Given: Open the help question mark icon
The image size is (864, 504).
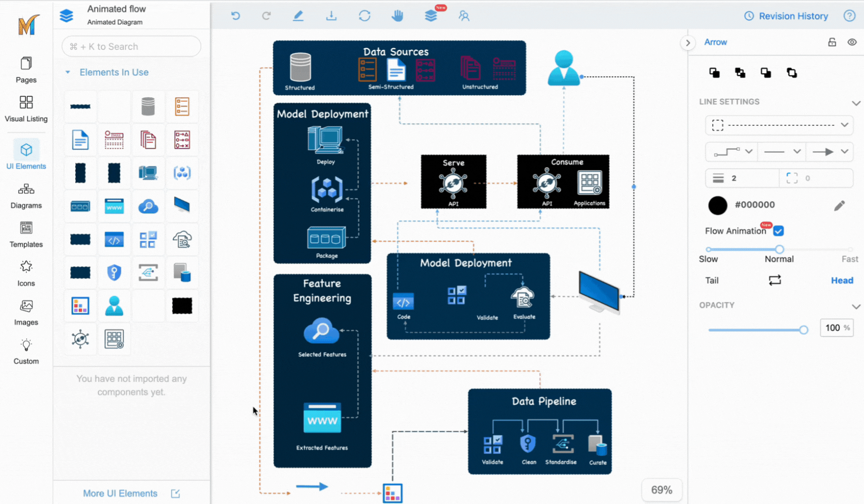Looking at the screenshot, I should [x=850, y=16].
